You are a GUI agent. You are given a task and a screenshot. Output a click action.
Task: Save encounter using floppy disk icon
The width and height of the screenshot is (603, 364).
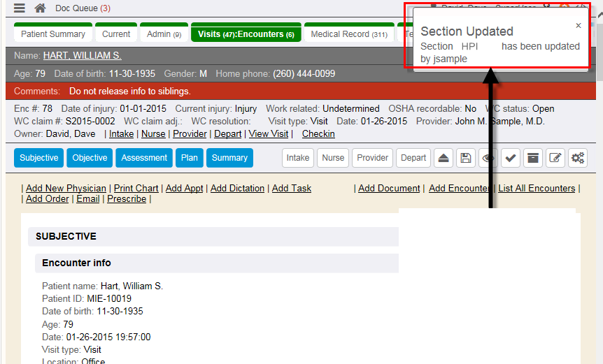465,158
